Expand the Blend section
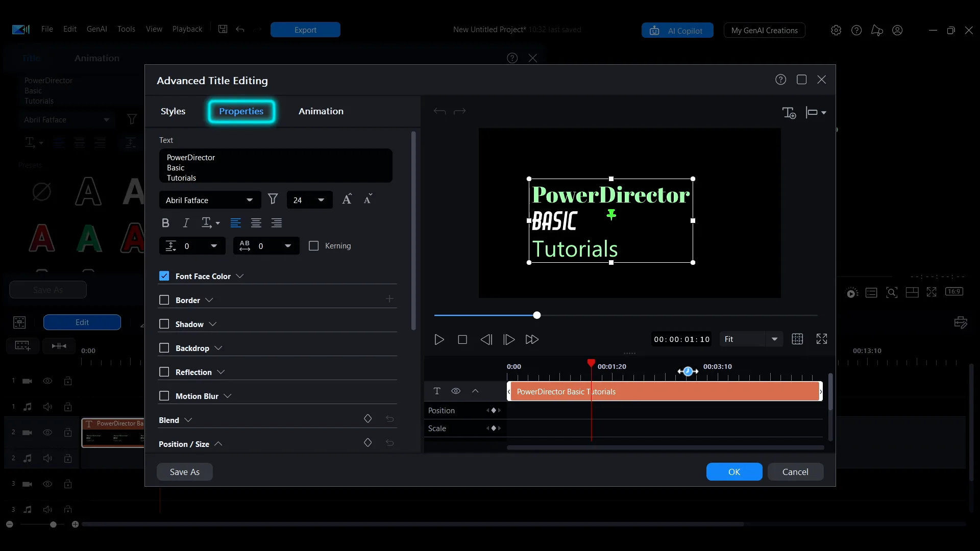Screen dimensions: 980x551 tap(188, 420)
